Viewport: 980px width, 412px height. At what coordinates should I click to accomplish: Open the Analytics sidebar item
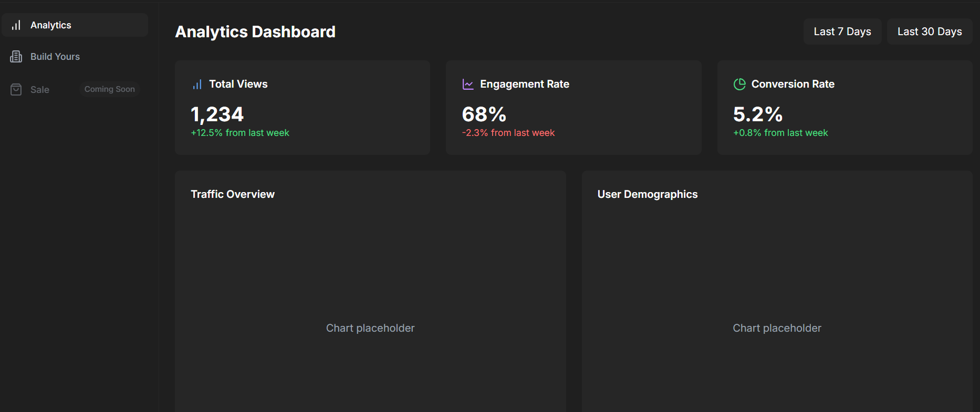pyautogui.click(x=75, y=25)
